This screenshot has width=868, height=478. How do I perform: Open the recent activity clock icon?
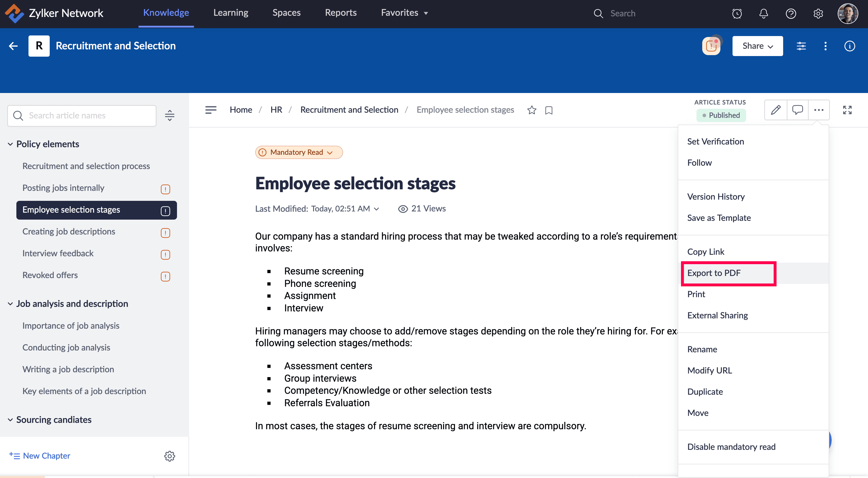737,13
